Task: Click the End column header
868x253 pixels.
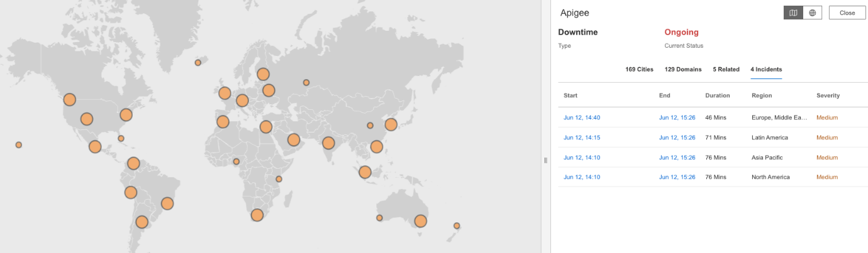Action: [665, 95]
